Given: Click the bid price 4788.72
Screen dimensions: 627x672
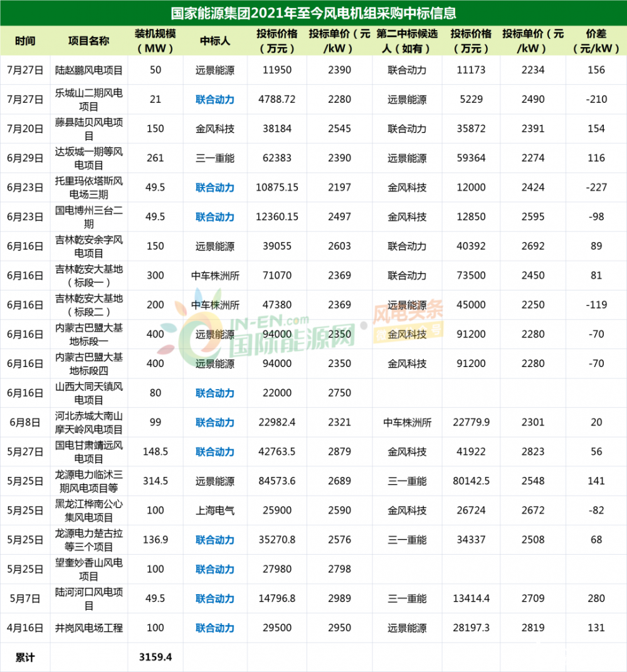Looking at the screenshot, I should click(x=277, y=99).
